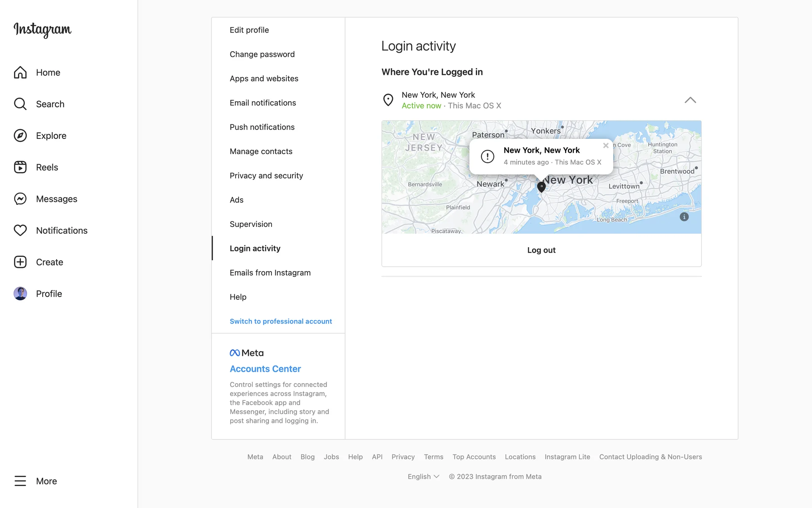
Task: Open the More hamburger menu
Action: [20, 481]
